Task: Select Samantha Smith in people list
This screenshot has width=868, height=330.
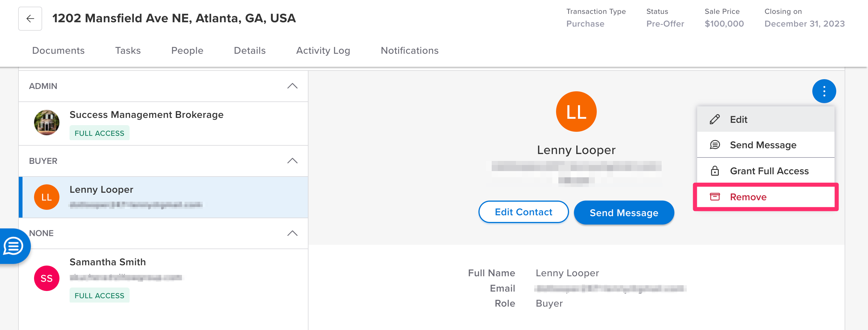Action: (163, 278)
